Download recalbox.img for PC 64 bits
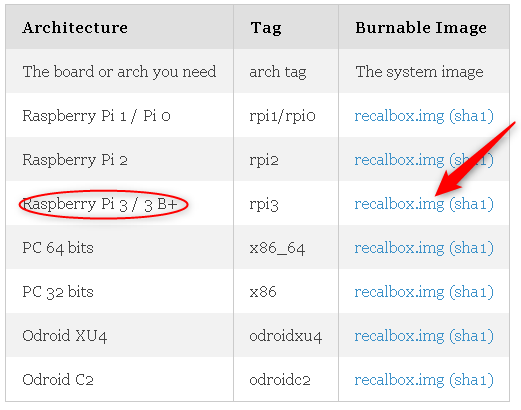The image size is (521, 410). coord(399,248)
